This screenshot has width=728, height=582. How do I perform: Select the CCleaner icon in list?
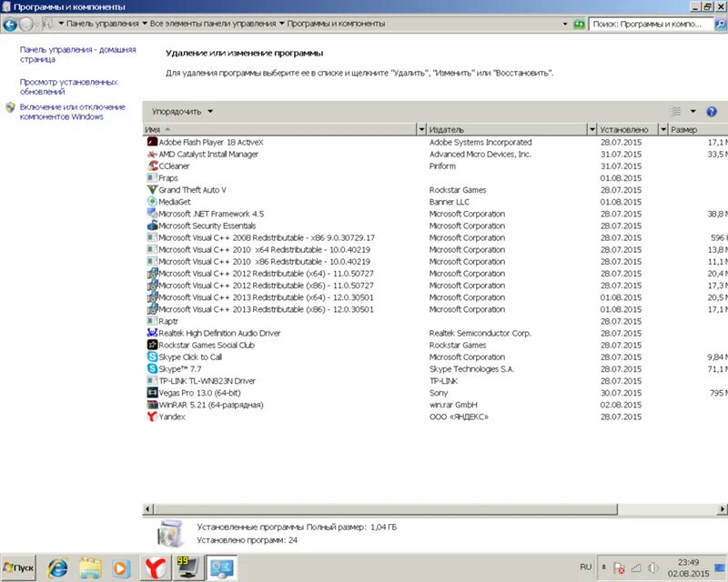pyautogui.click(x=152, y=166)
